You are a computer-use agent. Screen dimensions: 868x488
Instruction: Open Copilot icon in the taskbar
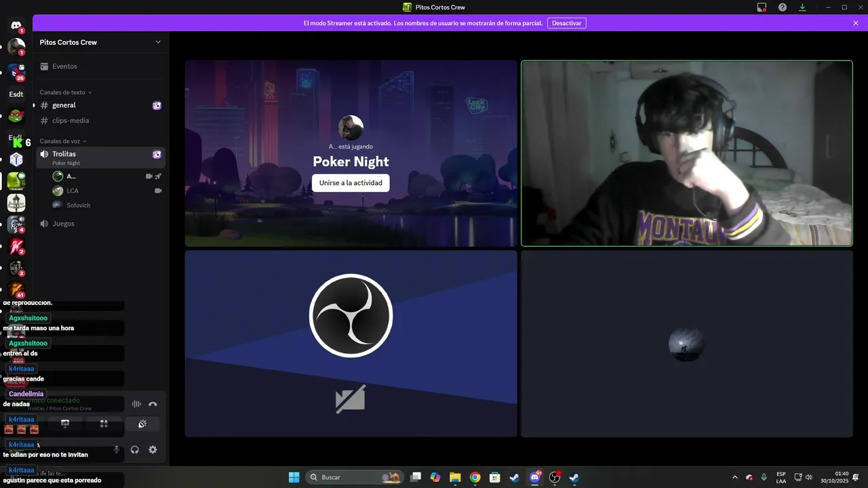point(435,477)
